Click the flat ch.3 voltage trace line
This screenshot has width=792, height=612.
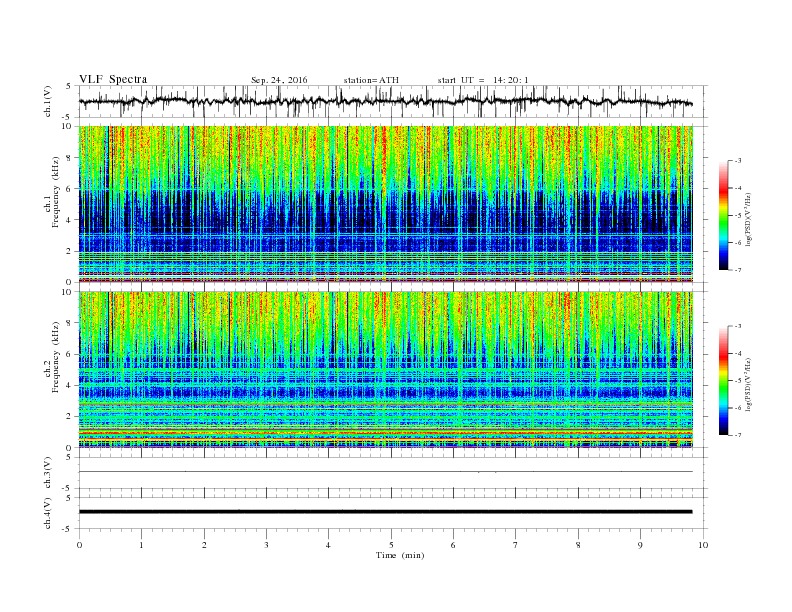(385, 472)
